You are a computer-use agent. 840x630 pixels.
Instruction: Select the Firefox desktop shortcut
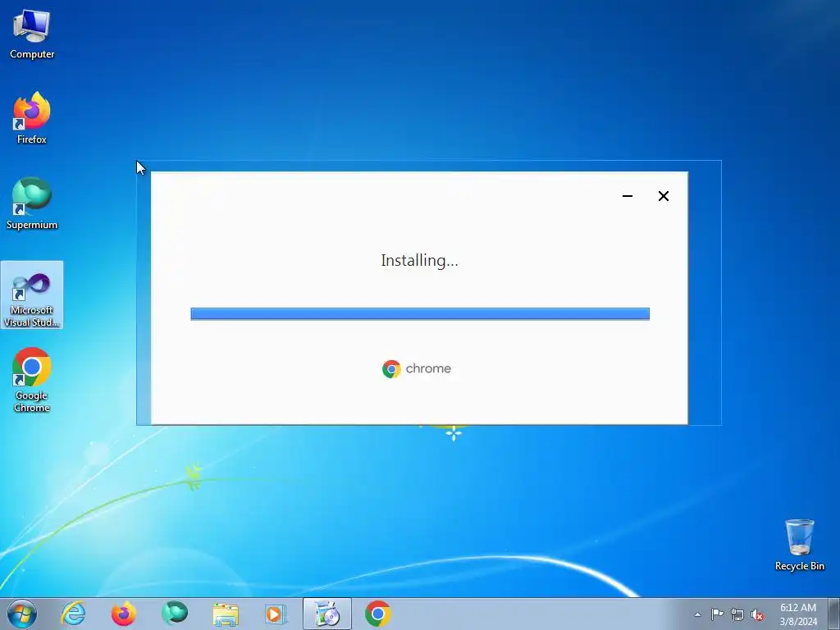point(32,118)
